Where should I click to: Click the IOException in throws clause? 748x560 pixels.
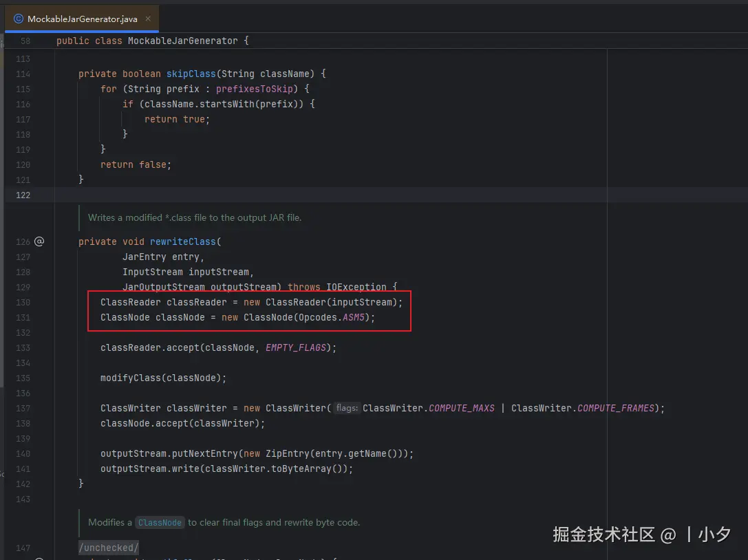(356, 287)
